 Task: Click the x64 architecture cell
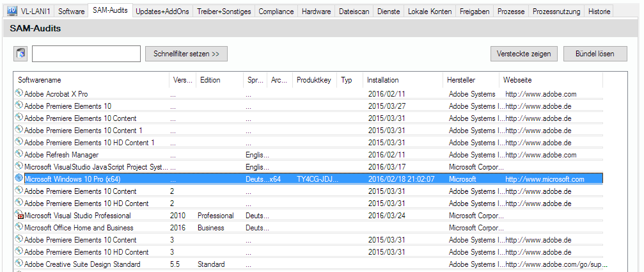[x=275, y=179]
